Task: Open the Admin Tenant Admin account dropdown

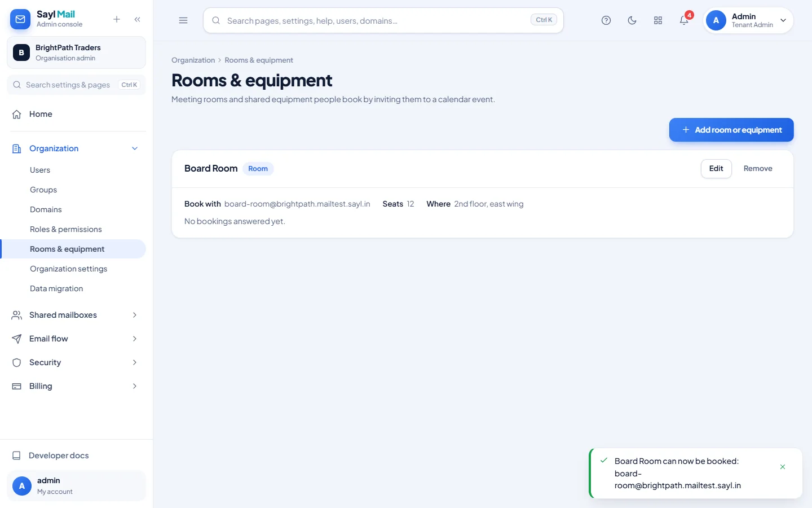Action: [x=748, y=20]
